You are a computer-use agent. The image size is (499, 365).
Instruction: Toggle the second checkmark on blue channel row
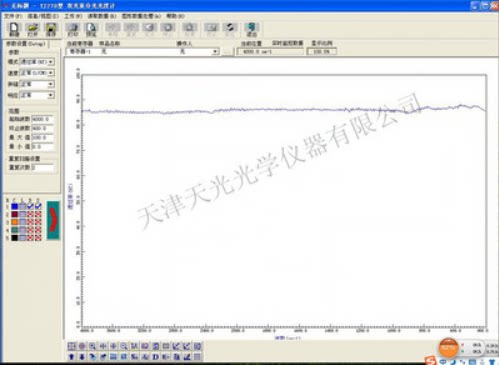point(38,206)
